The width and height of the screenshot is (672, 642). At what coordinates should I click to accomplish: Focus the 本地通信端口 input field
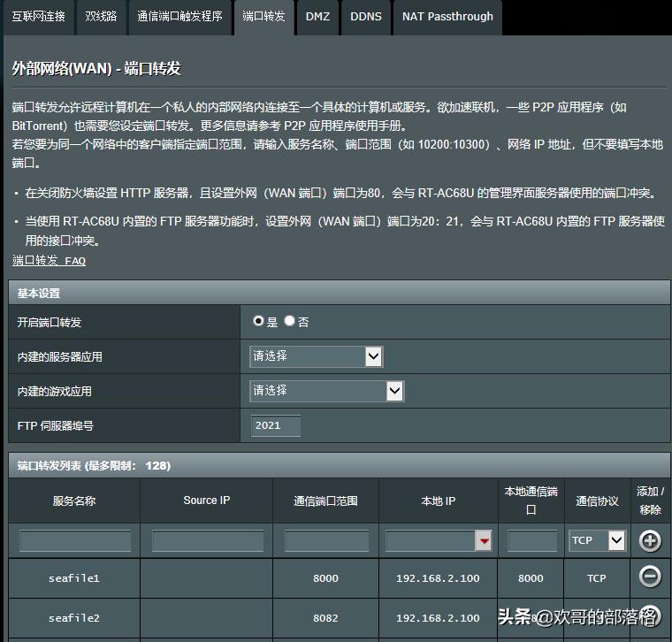coord(532,541)
